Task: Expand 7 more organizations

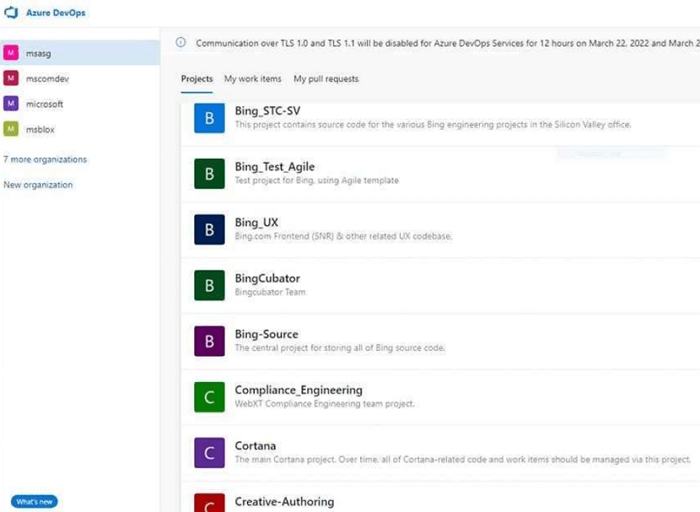Action: [45, 159]
